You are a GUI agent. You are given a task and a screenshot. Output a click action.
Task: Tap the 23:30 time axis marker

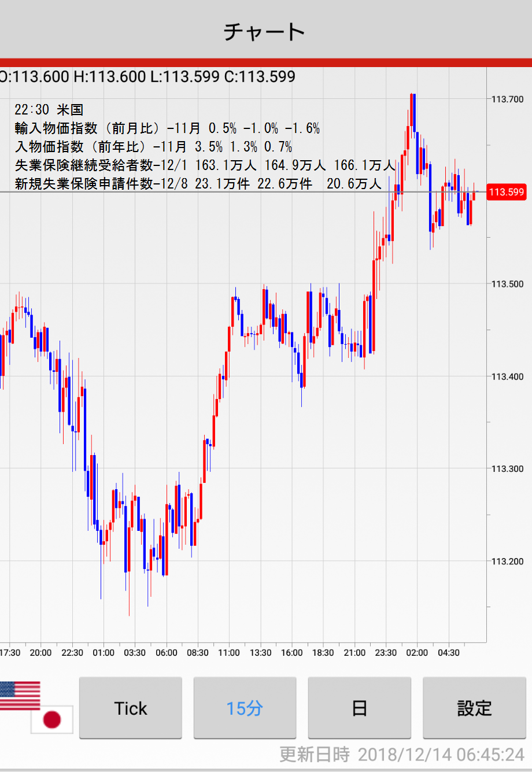(x=386, y=653)
